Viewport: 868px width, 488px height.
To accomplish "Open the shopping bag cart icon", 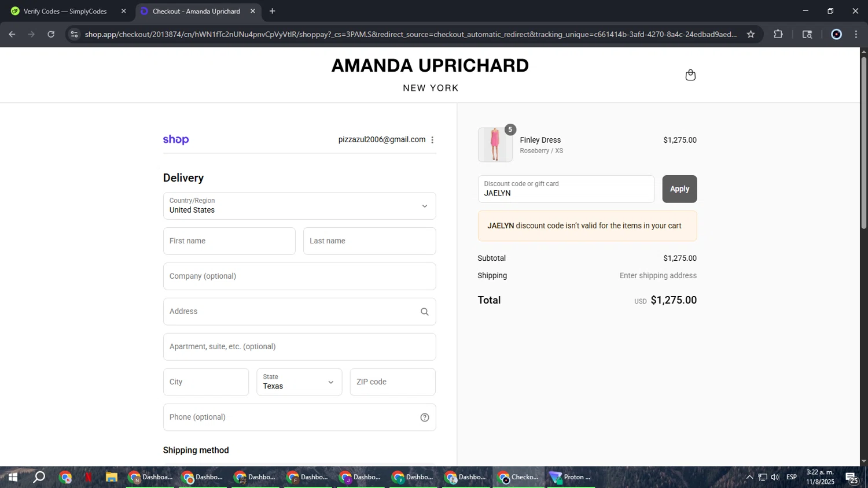I will point(690,75).
